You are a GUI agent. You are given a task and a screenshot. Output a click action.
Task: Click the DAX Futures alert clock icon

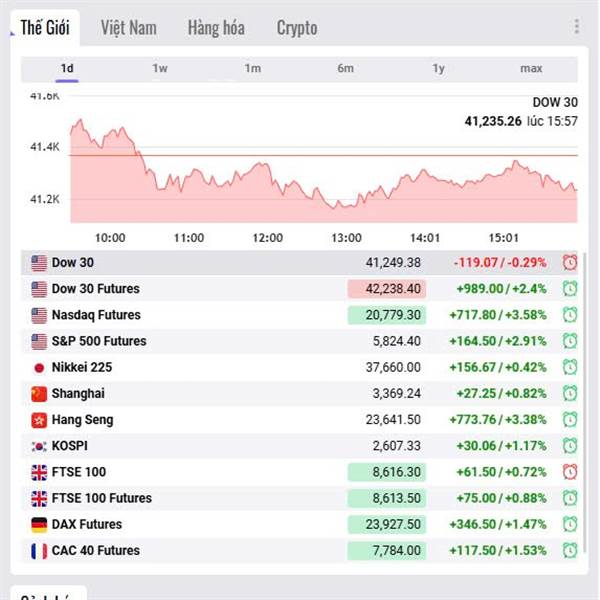pos(570,524)
